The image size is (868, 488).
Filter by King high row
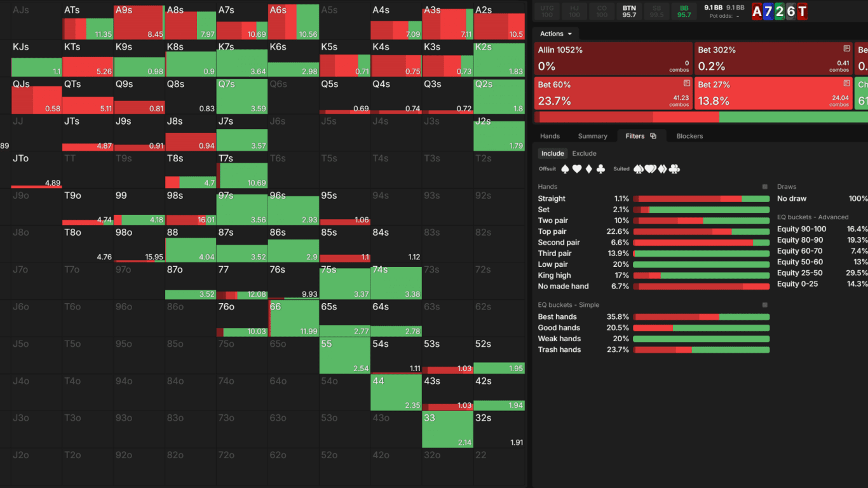(653, 275)
